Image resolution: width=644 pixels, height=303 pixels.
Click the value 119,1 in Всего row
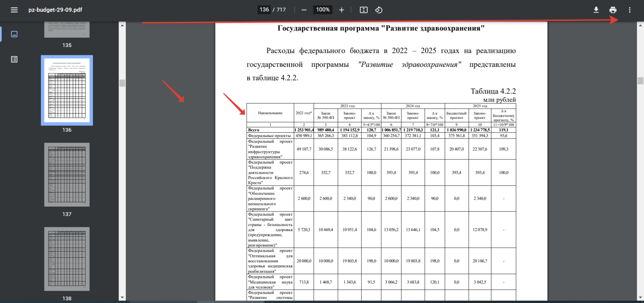504,130
